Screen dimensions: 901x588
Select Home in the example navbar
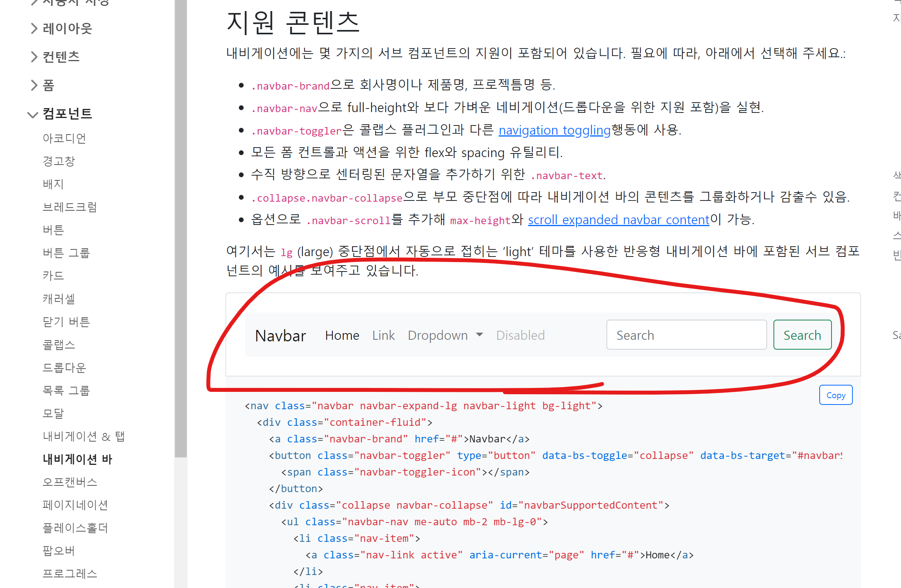point(342,335)
